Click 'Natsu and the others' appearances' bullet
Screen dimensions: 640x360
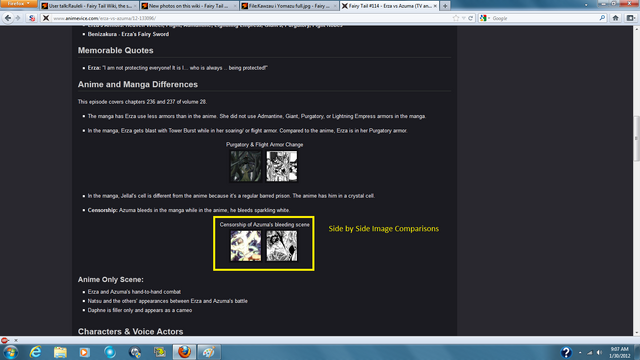pyautogui.click(x=167, y=301)
